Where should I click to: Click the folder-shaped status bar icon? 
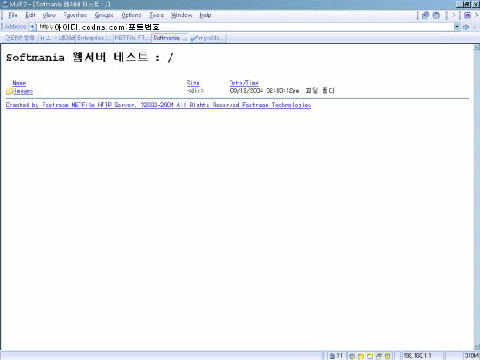370,356
